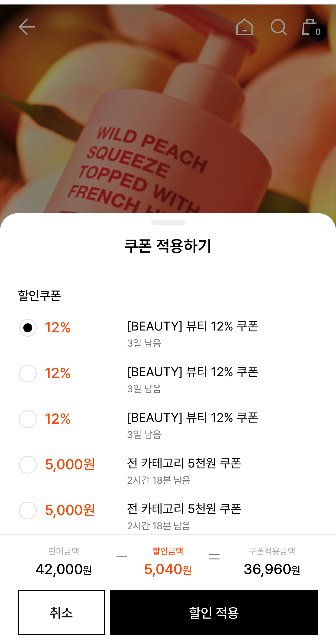Select the first 12% BEAUTY coupon radio

pyautogui.click(x=28, y=328)
